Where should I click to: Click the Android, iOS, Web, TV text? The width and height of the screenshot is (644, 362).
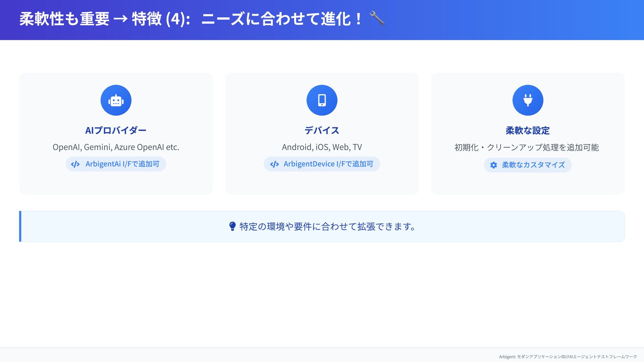click(x=322, y=147)
